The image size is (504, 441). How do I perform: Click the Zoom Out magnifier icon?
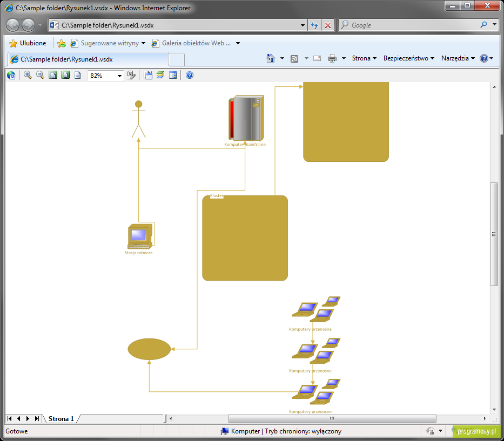click(40, 75)
